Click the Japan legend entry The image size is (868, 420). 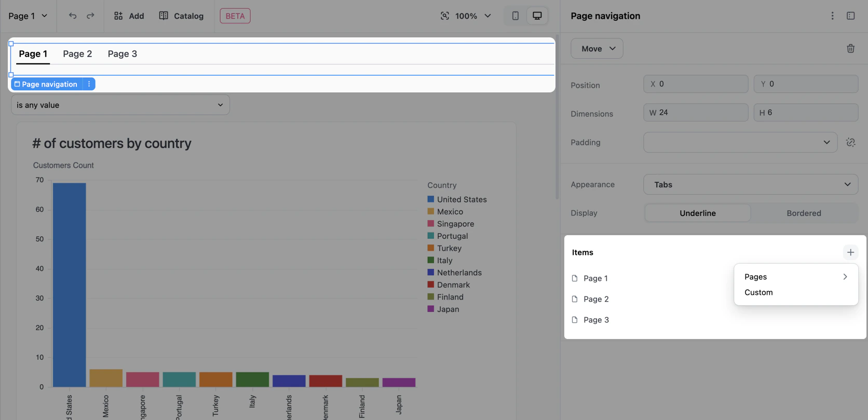443,309
